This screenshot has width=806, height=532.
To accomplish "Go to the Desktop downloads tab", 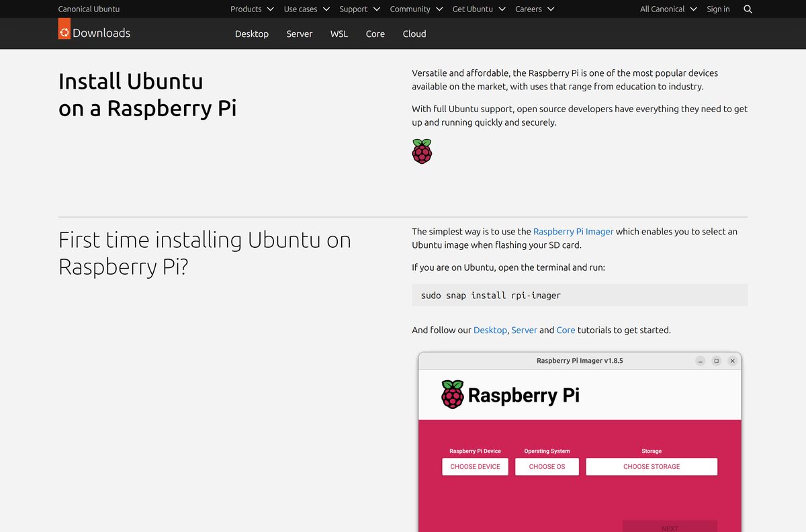I will (252, 34).
